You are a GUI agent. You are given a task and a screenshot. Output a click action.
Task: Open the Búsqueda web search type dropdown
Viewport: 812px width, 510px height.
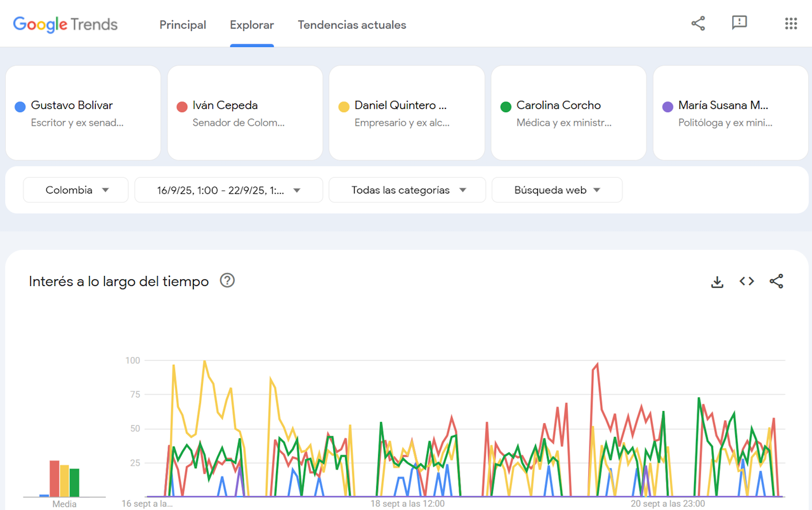point(557,190)
